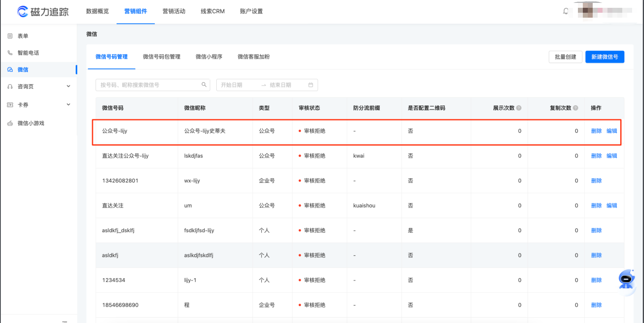Click the prefix cell kwai
This screenshot has width=644, height=323.
(x=358, y=156)
